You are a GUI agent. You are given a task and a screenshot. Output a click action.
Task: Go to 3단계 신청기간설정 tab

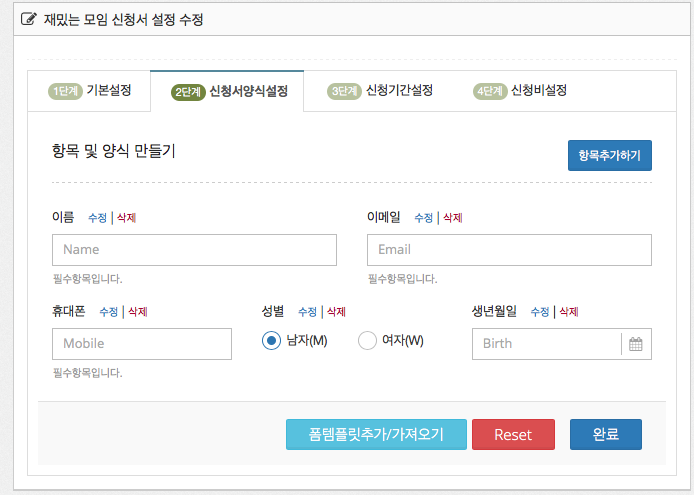(x=380, y=91)
